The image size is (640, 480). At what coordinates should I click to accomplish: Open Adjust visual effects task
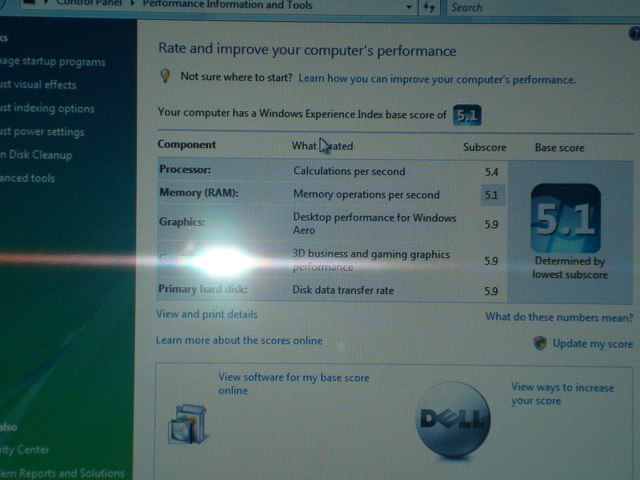[x=38, y=84]
